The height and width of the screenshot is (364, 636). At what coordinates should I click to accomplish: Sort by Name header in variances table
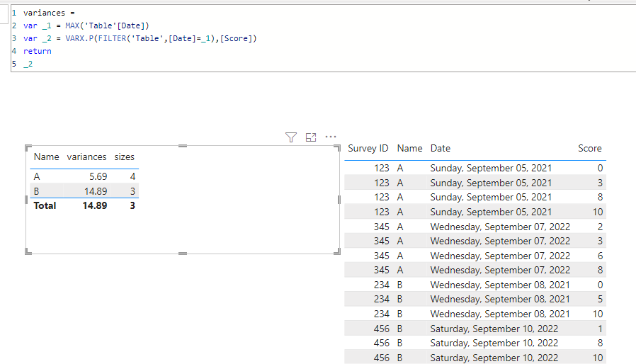point(46,157)
